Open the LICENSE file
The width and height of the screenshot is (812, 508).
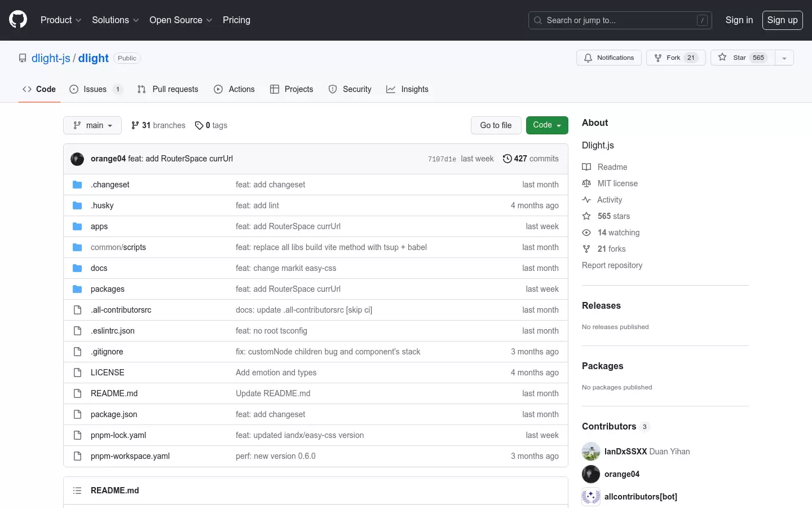tap(108, 373)
